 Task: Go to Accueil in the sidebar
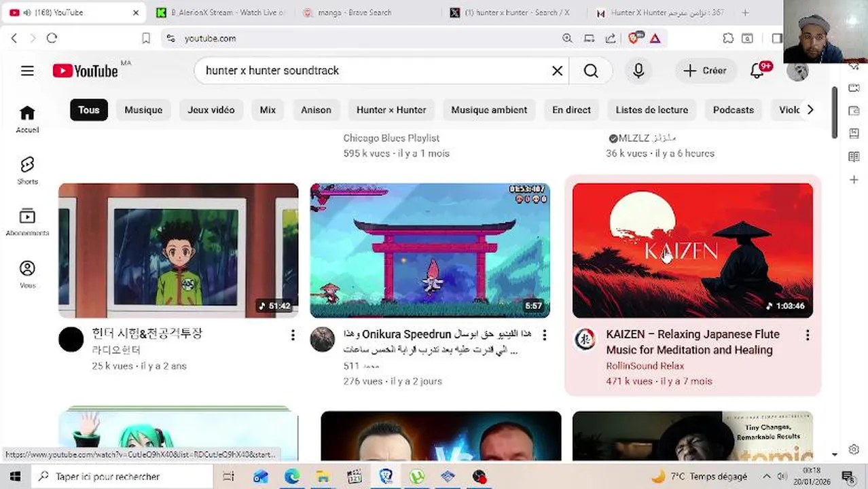pyautogui.click(x=27, y=120)
